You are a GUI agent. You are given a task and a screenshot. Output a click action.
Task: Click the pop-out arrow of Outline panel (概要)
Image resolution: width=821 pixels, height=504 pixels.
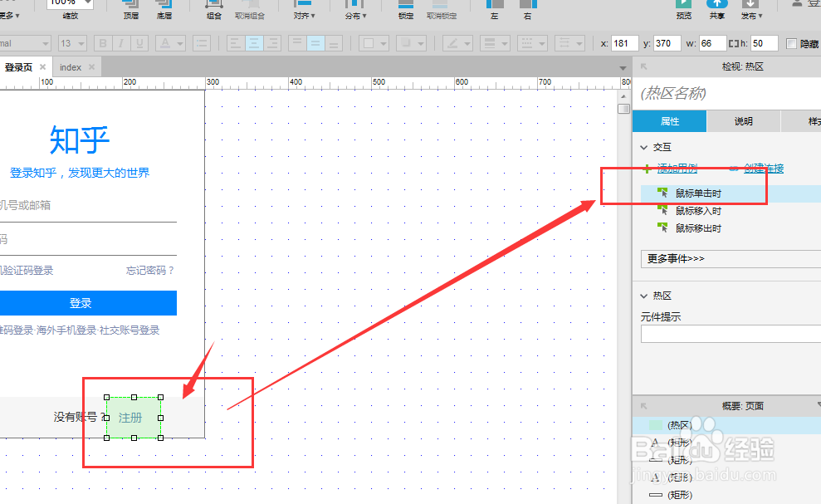pyautogui.click(x=644, y=406)
